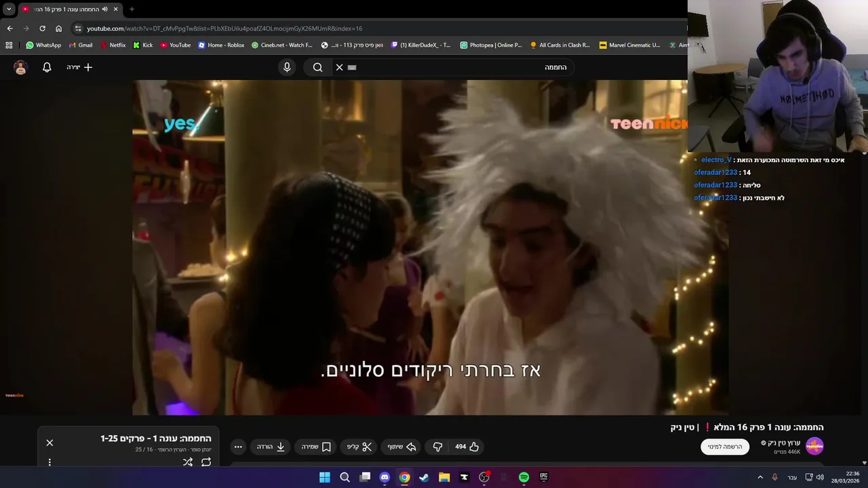Click the subscribe (הרשמה למינוי) button
The height and width of the screenshot is (488, 868).
(725, 447)
